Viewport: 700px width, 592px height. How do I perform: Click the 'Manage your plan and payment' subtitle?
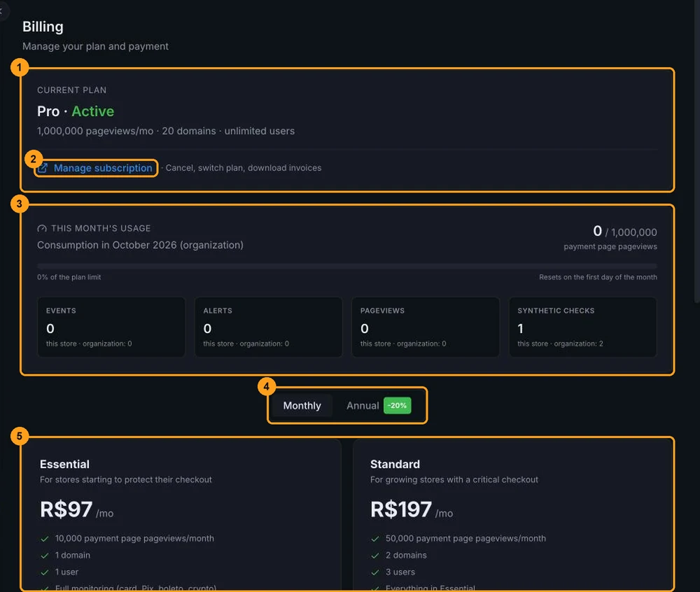[95, 46]
